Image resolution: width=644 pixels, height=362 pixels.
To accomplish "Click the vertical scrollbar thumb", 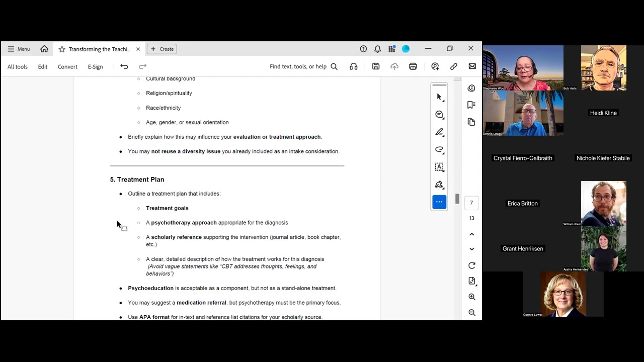I will (457, 199).
